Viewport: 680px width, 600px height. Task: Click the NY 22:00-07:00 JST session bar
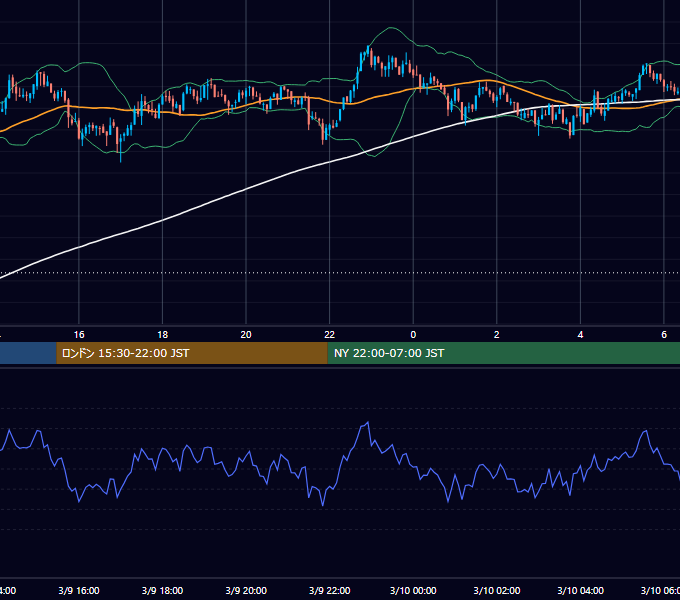[x=503, y=353]
